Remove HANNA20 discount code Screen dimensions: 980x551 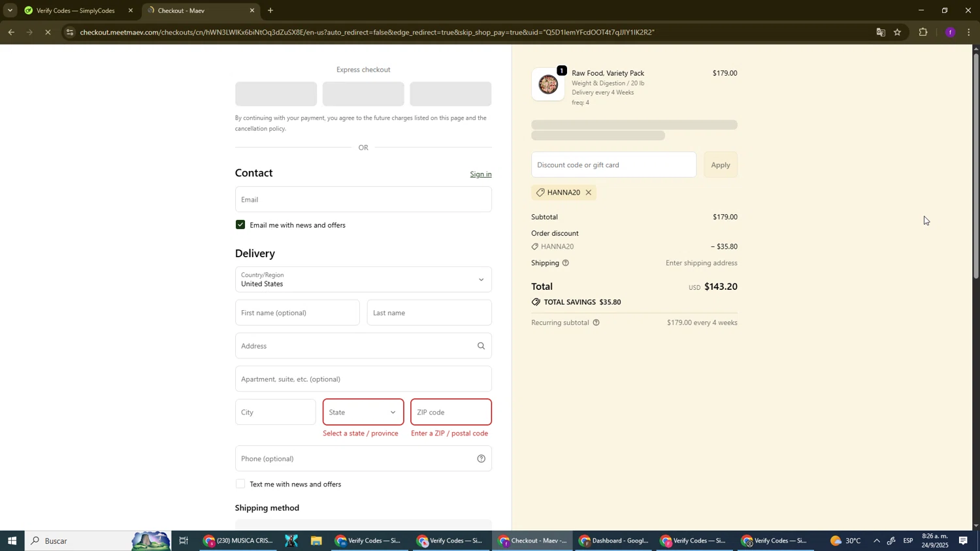(589, 193)
